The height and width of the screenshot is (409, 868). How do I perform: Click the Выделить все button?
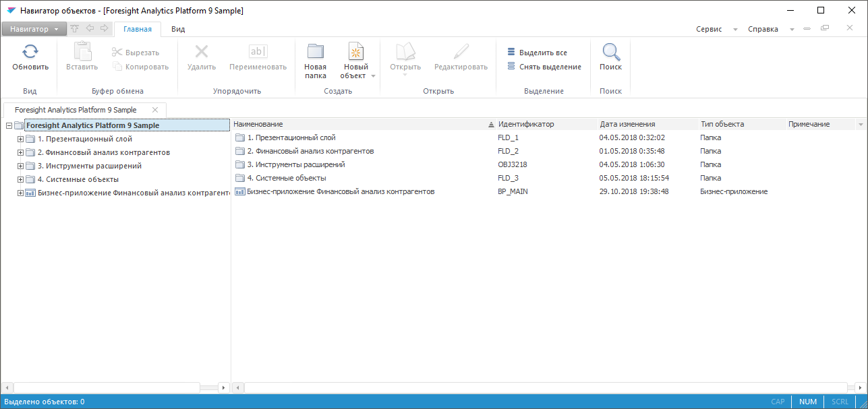pyautogui.click(x=537, y=53)
